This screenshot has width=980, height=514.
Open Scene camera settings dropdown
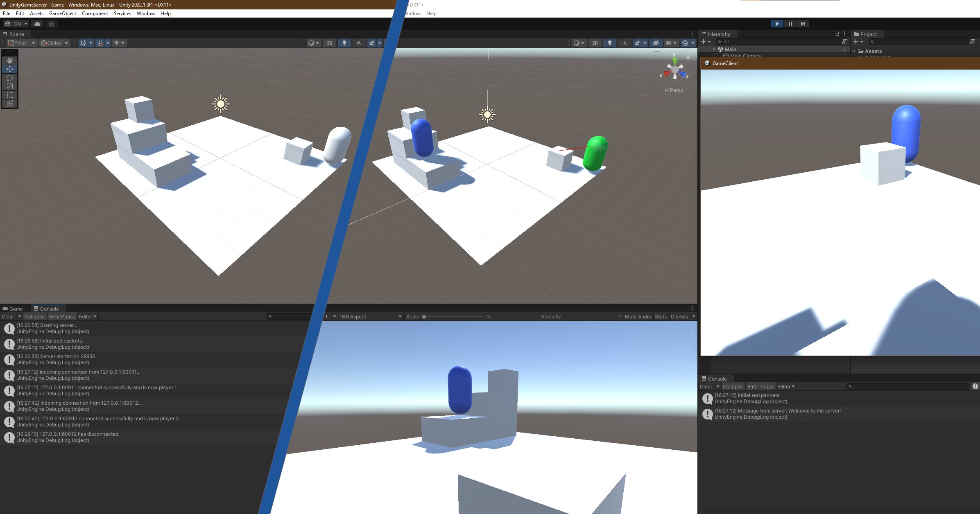pyautogui.click(x=671, y=43)
